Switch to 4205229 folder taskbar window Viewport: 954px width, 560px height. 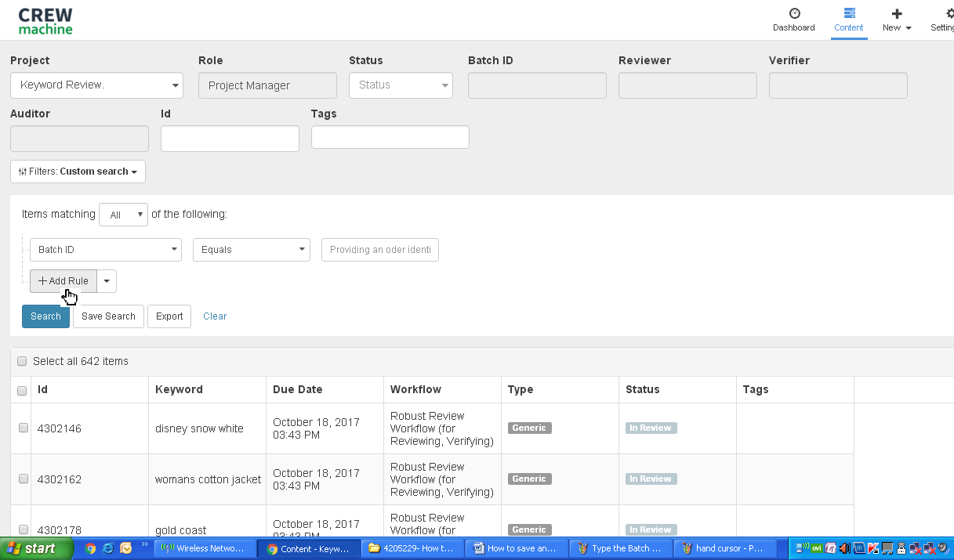pos(414,548)
